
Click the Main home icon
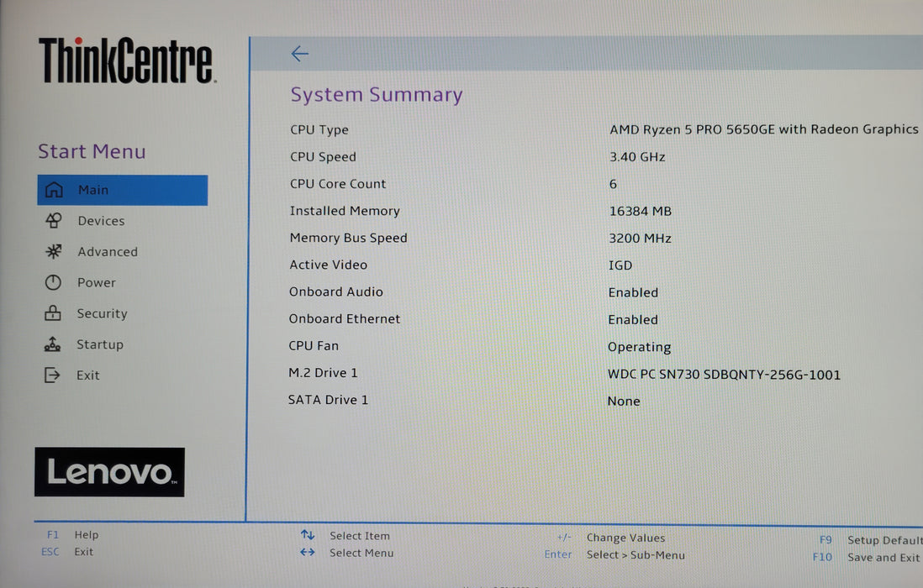point(54,190)
